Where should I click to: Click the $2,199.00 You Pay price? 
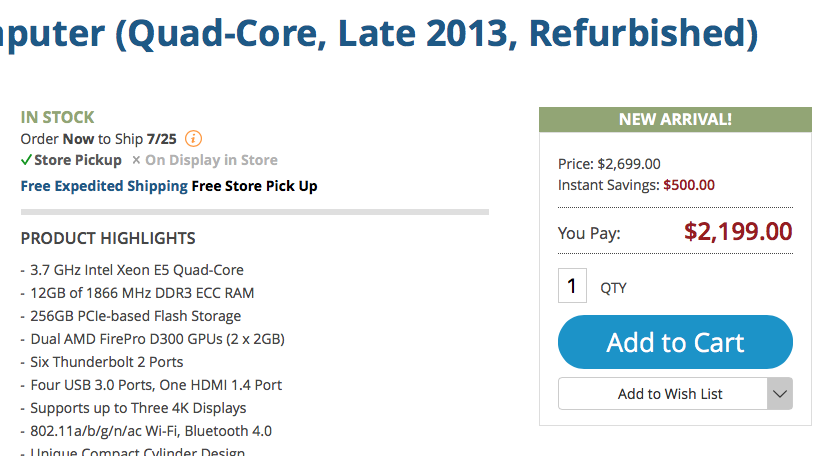(x=738, y=232)
